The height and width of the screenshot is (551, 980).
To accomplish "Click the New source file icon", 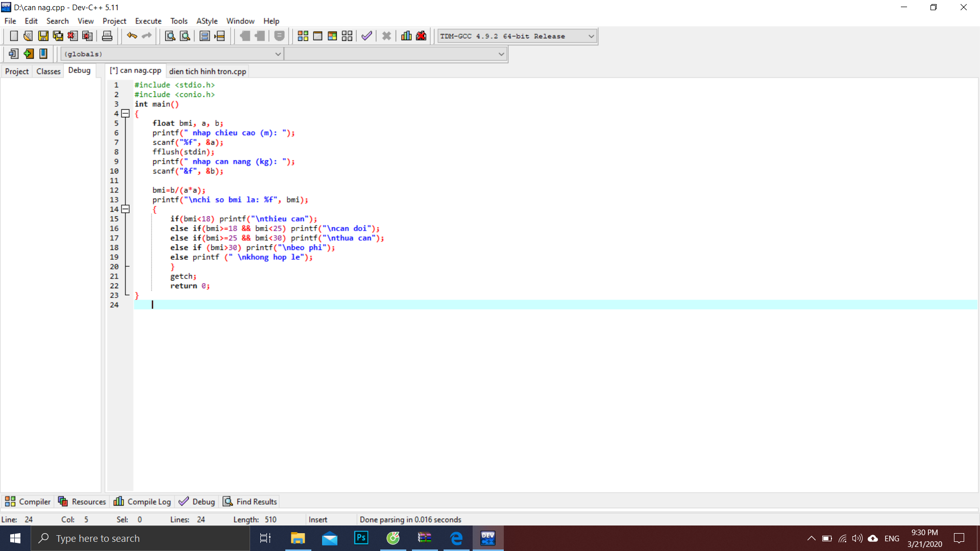I will (x=14, y=36).
